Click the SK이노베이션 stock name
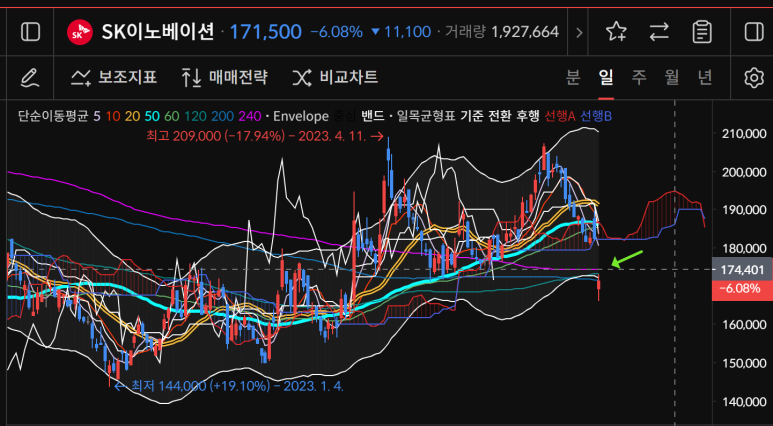The width and height of the screenshot is (773, 426). pos(158,32)
